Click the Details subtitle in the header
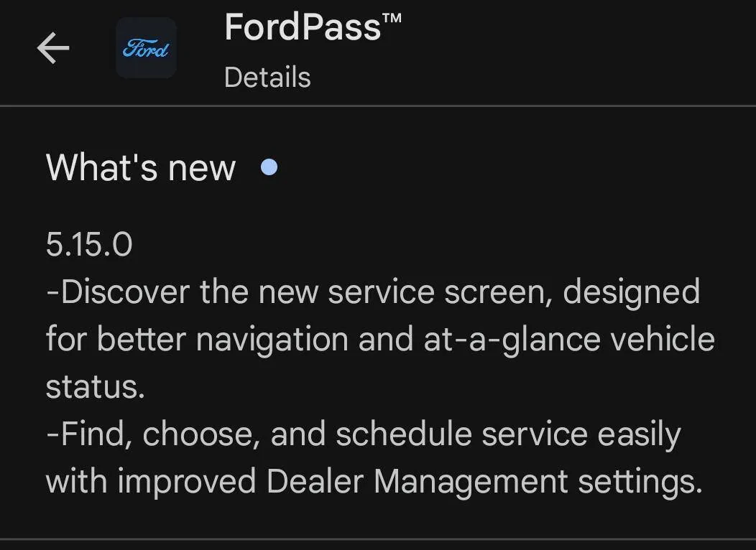Image resolution: width=756 pixels, height=550 pixels. pos(267,77)
